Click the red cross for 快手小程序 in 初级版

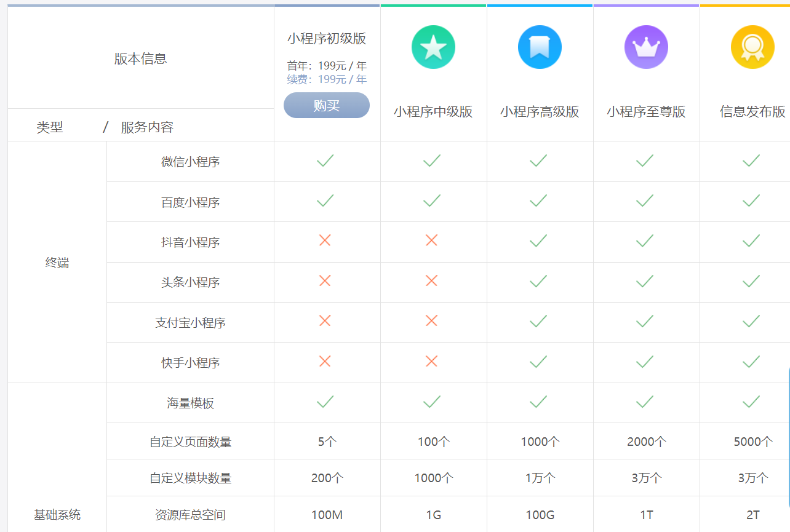point(325,362)
